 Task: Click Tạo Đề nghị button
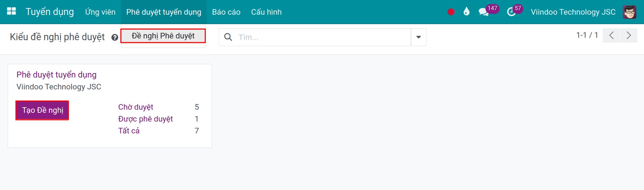tap(43, 110)
